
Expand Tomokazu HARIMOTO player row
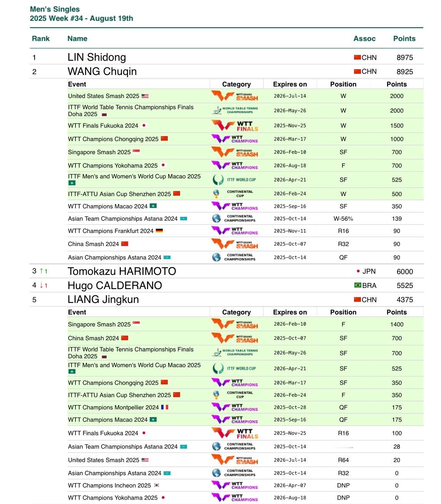point(226,271)
